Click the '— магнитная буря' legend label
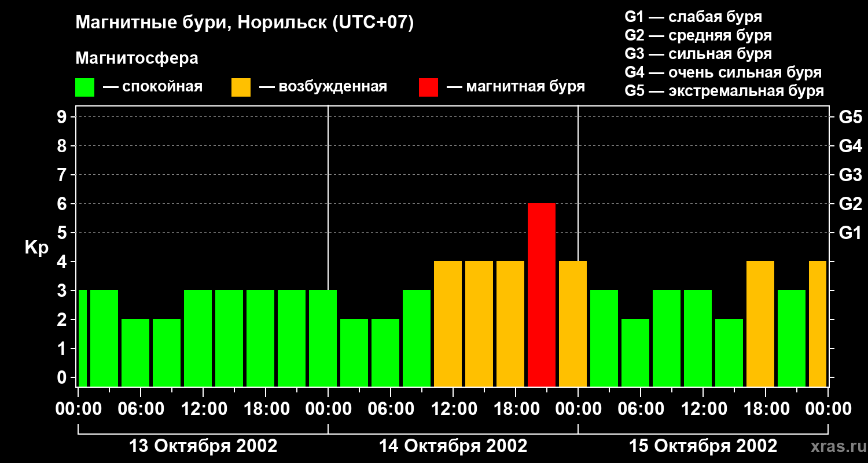 point(516,87)
